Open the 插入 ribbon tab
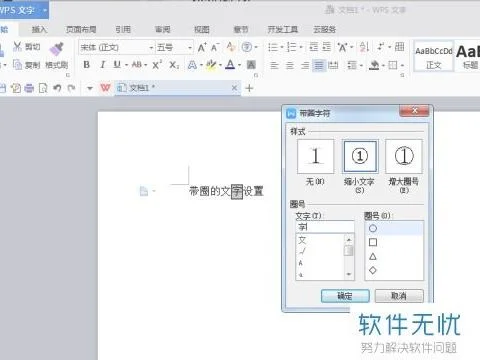This screenshot has height=360, width=480. tap(39, 30)
